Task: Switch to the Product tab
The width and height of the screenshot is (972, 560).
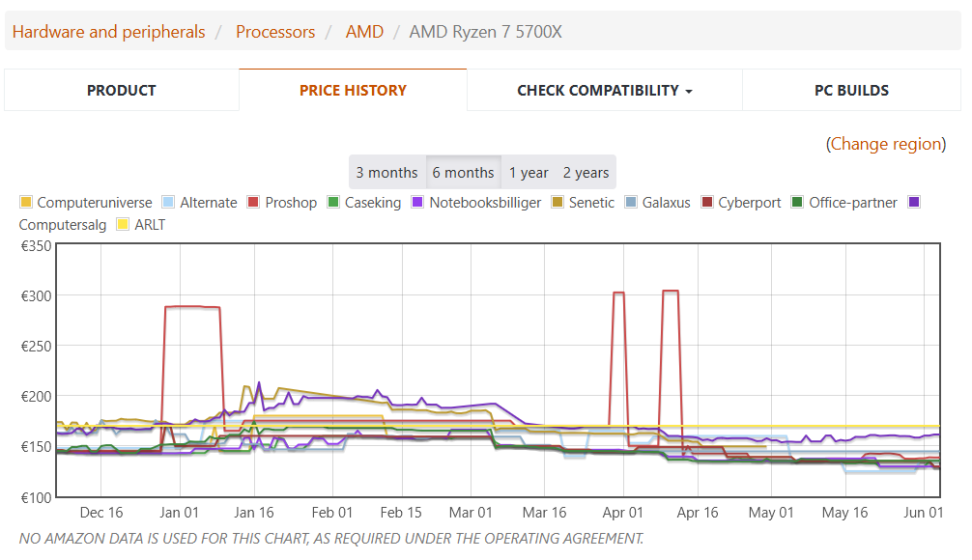Action: pyautogui.click(x=122, y=91)
